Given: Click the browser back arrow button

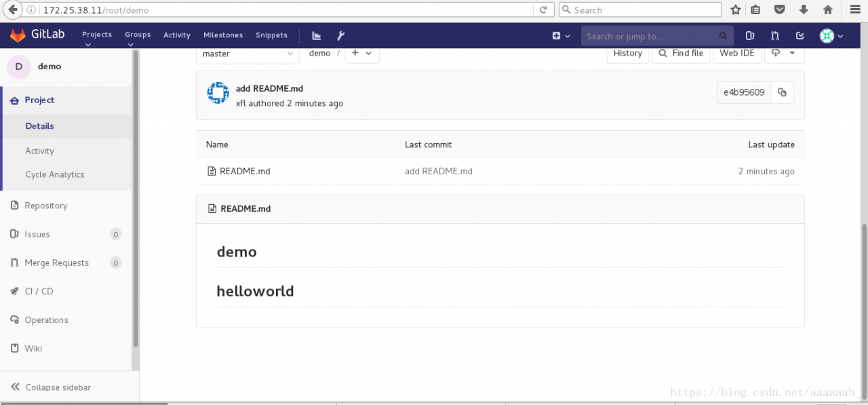Looking at the screenshot, I should coord(12,9).
